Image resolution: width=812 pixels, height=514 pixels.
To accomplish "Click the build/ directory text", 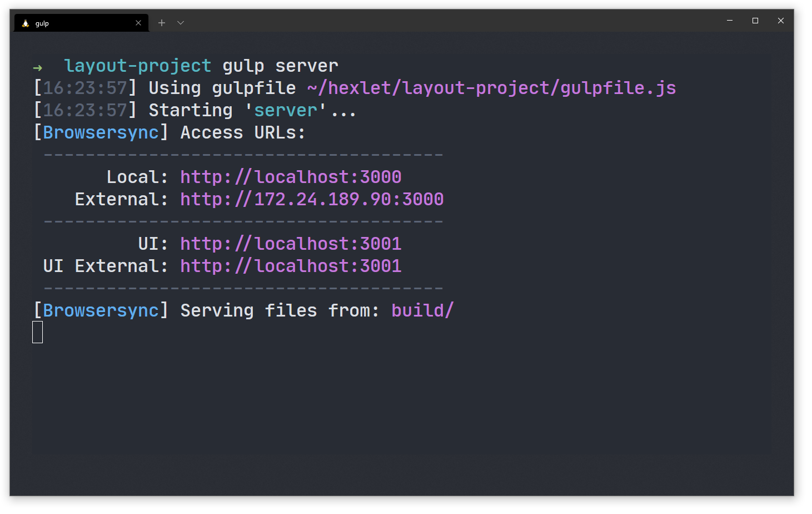I will point(422,310).
